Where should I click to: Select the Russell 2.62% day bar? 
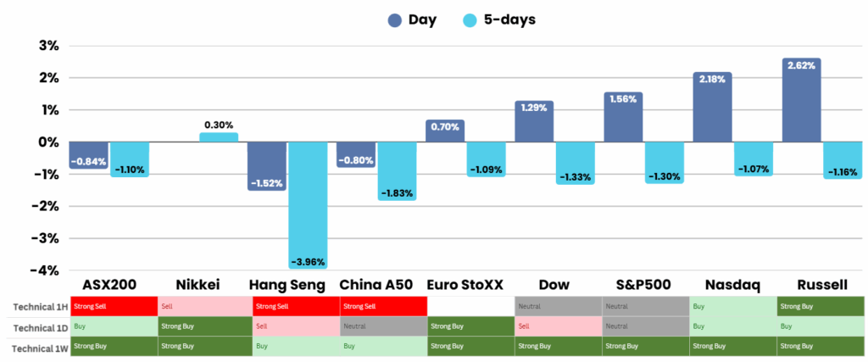point(801,100)
